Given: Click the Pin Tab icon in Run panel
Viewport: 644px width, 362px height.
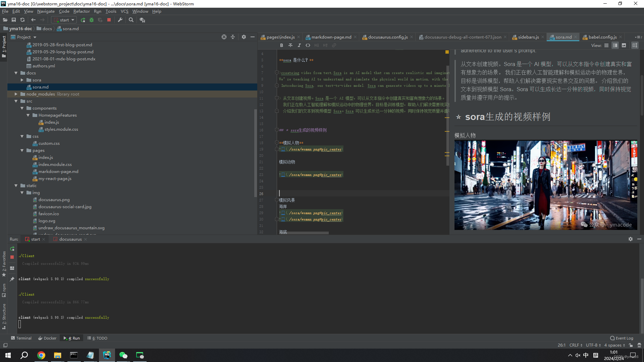Looking at the screenshot, I should [x=12, y=279].
